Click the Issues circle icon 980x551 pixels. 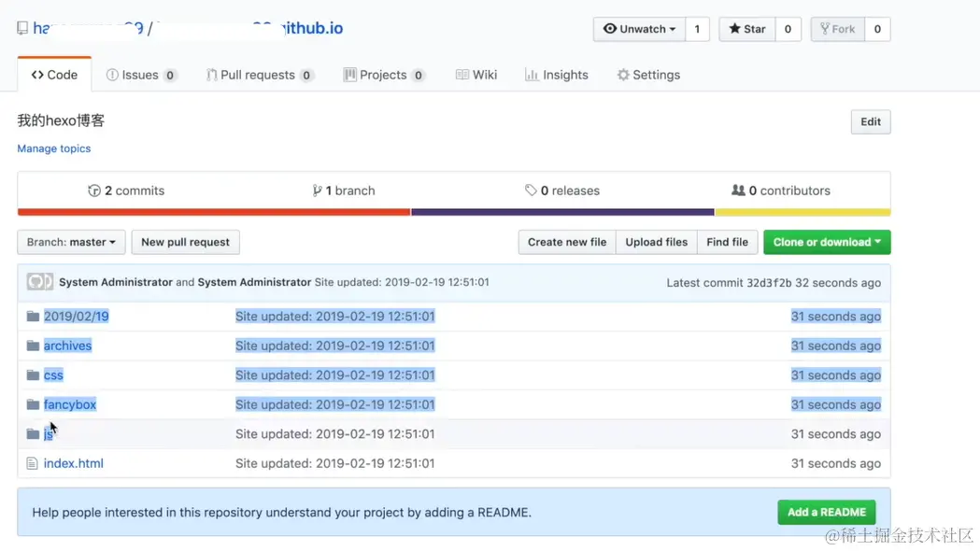pos(112,75)
